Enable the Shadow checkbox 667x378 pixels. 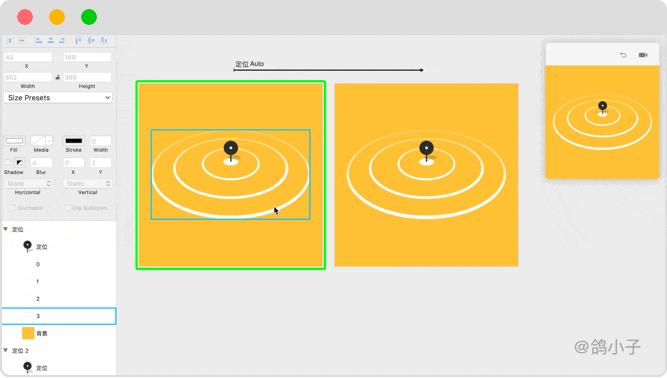[8, 162]
